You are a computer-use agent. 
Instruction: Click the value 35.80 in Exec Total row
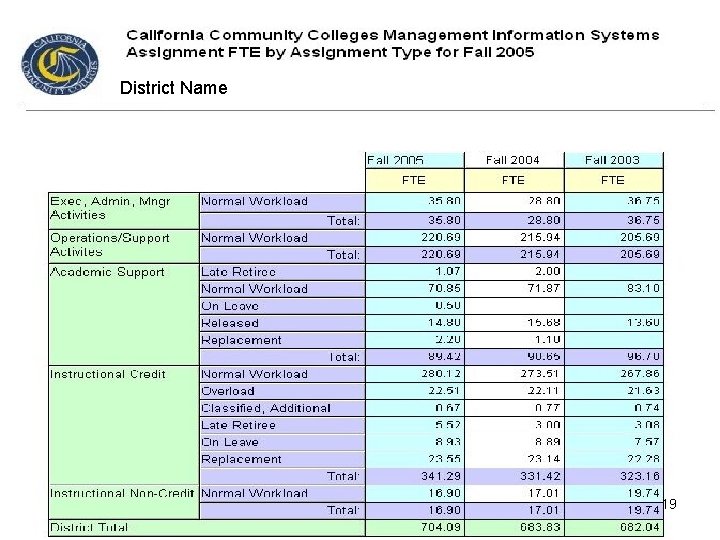click(444, 220)
